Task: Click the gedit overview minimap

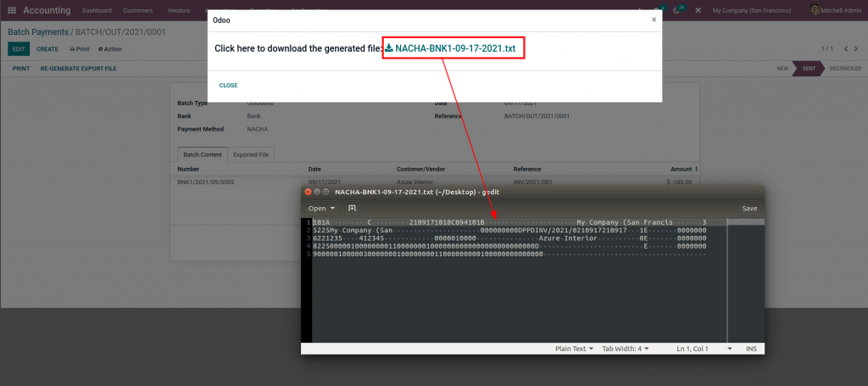Action: (746, 280)
